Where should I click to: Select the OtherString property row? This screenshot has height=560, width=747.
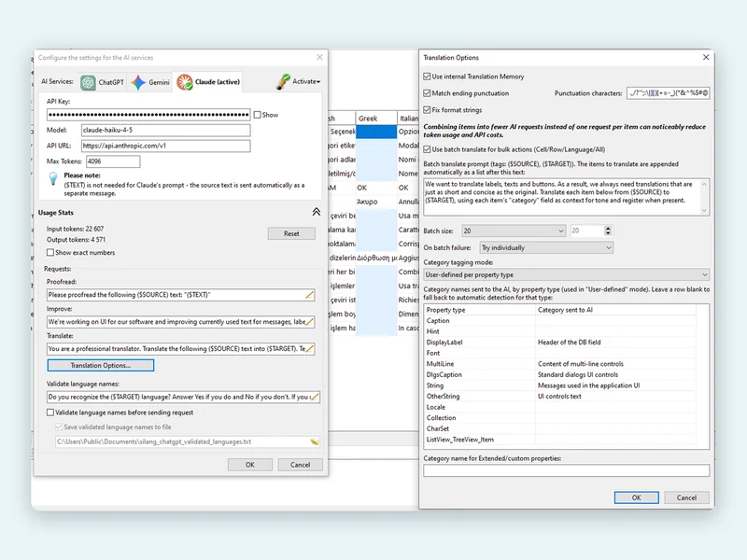(560, 396)
